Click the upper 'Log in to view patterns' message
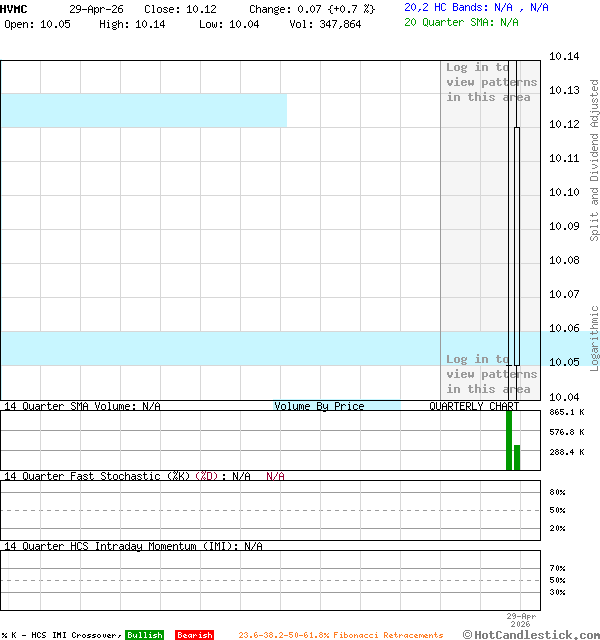This screenshot has height=640, width=600. 491,82
